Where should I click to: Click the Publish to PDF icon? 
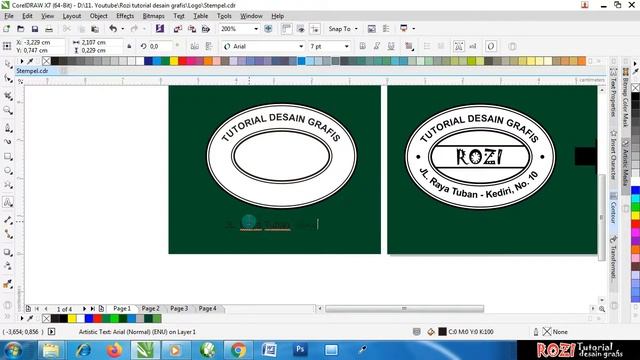tap(206, 29)
